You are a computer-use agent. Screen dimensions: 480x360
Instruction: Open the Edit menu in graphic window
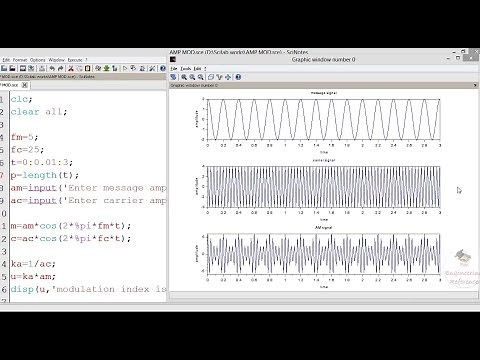[x=197, y=69]
